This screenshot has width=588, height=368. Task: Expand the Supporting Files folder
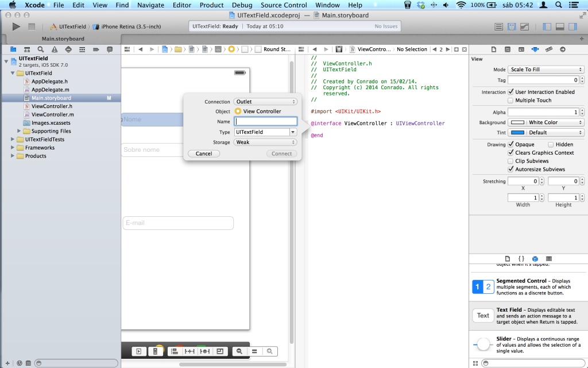tap(20, 131)
